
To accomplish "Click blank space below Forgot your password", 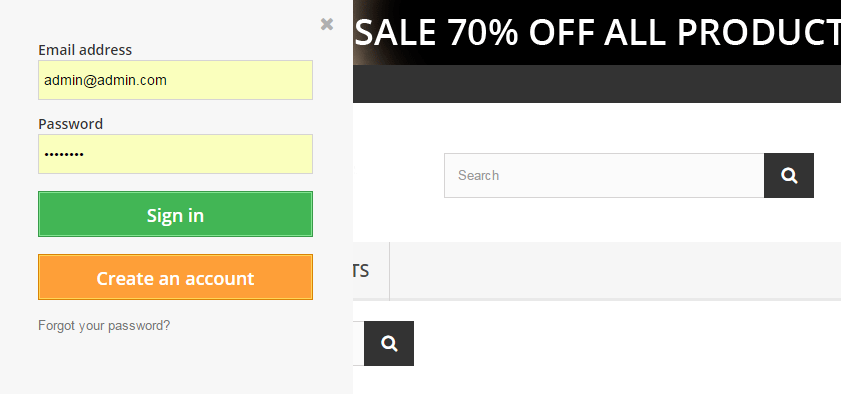I will 175,363.
